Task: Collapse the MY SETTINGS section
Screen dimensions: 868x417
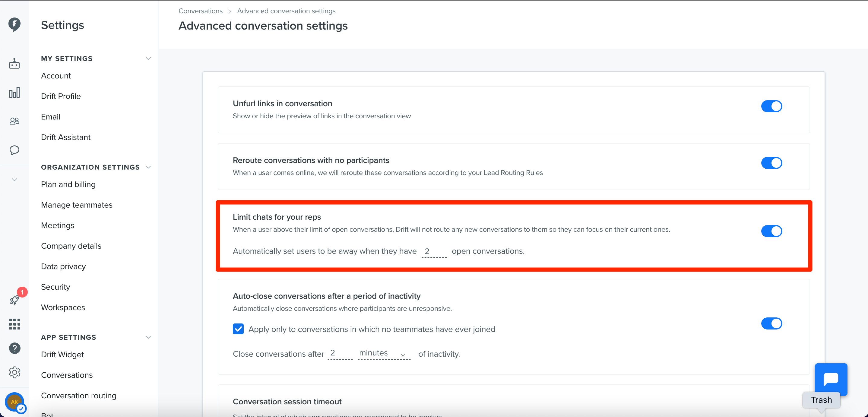Action: pos(148,58)
